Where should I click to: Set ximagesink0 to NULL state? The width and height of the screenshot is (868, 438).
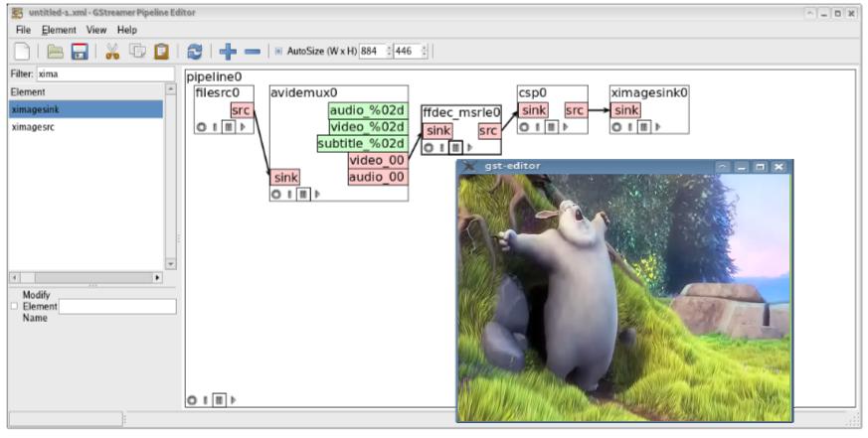tap(616, 127)
